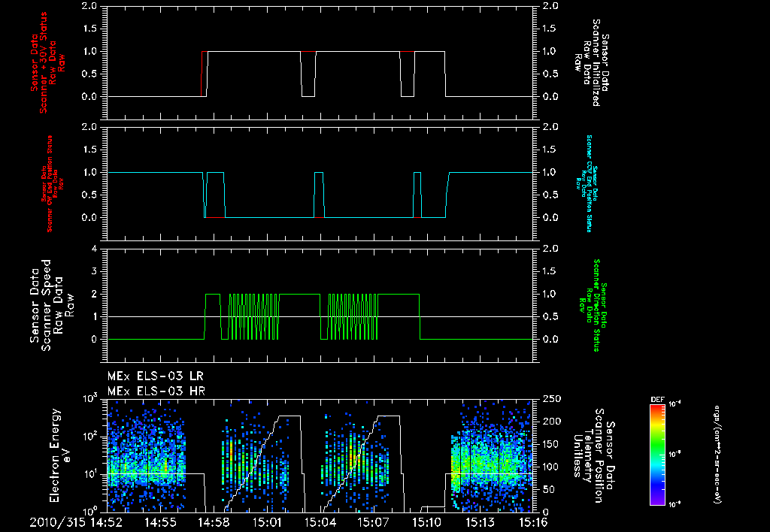Click the "ergs/(cm**2-sr-sec-eV)" units label
This screenshot has width=770, height=532.
click(717, 454)
